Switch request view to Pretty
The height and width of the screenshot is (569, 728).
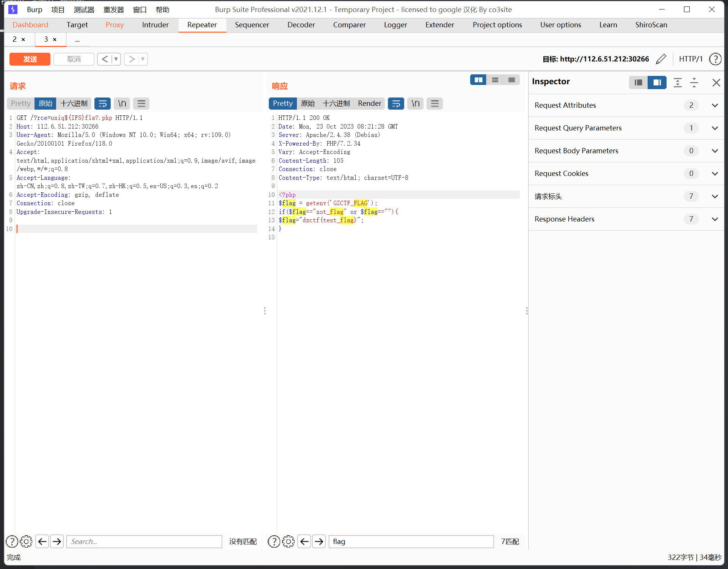[x=20, y=104]
